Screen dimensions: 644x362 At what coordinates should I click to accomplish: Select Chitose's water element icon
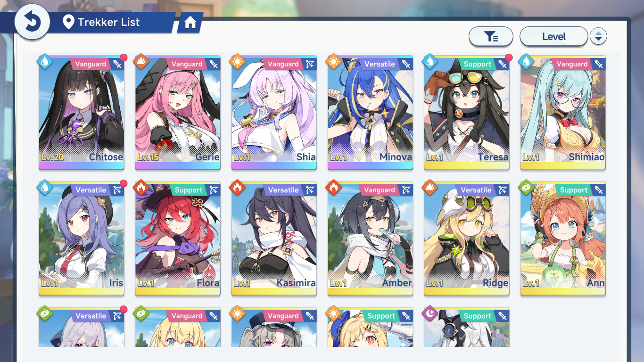(45, 62)
